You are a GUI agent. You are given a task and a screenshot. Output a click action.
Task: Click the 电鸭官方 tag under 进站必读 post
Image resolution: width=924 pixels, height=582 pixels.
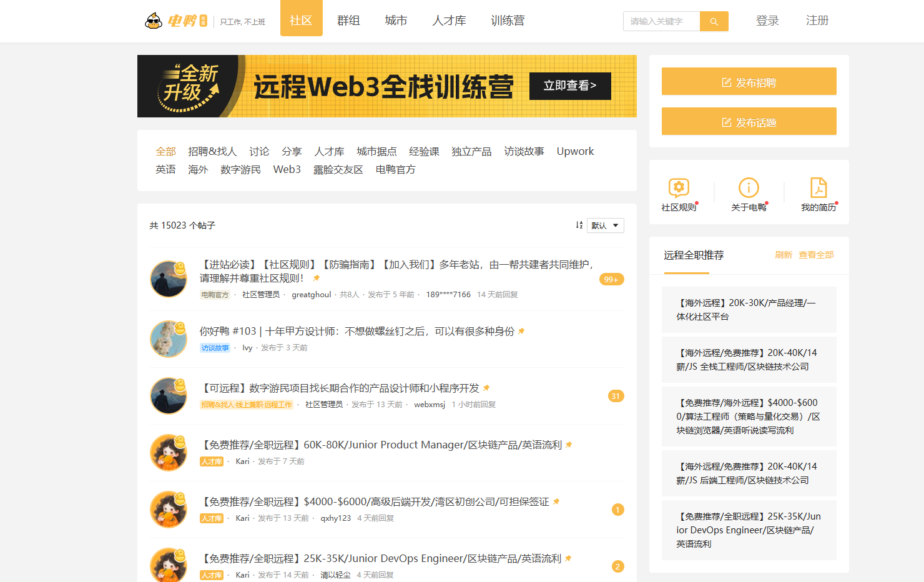pos(215,295)
